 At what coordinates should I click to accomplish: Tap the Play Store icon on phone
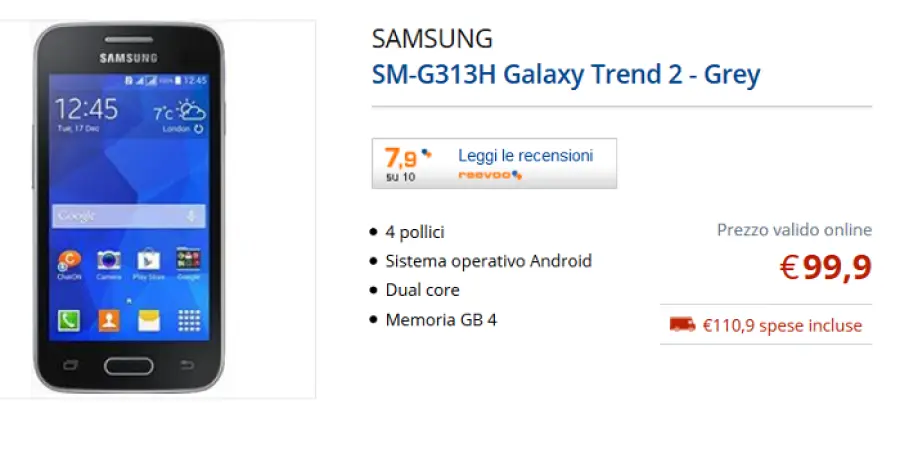tap(148, 262)
